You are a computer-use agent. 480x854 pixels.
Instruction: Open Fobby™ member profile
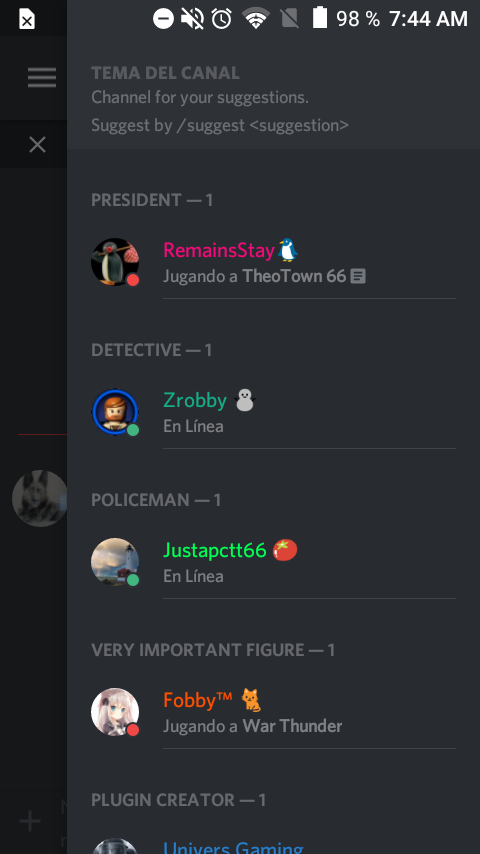pyautogui.click(x=274, y=713)
